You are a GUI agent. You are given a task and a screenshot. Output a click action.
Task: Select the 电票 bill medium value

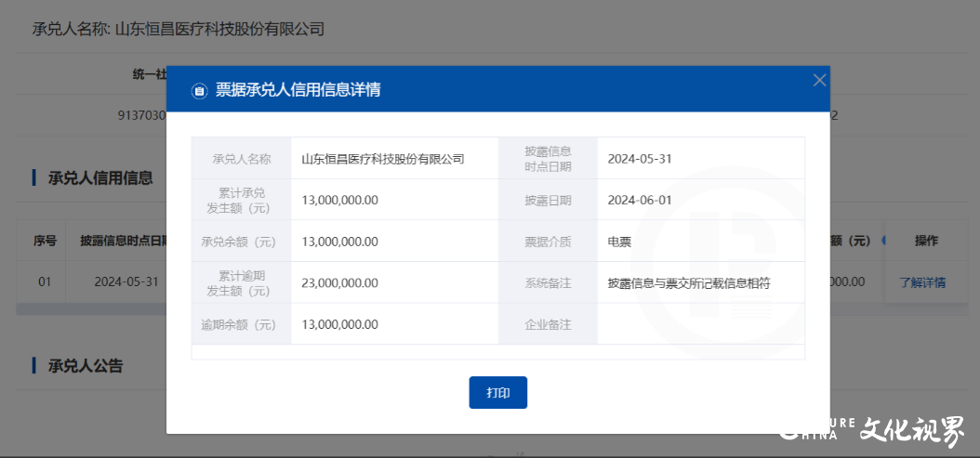tap(619, 242)
